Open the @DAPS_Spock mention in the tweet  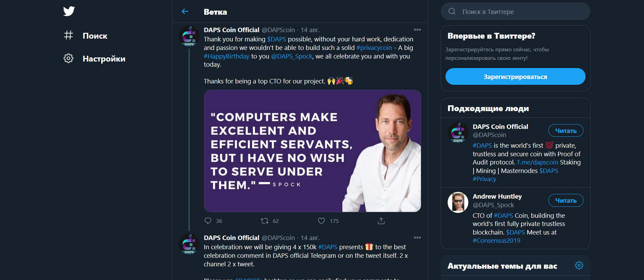291,56
